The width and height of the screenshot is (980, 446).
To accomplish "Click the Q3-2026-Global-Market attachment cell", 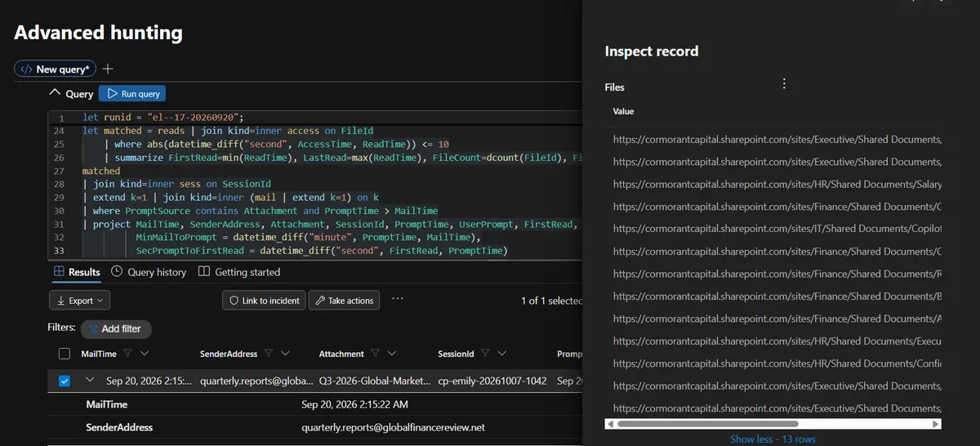I will pyautogui.click(x=373, y=381).
